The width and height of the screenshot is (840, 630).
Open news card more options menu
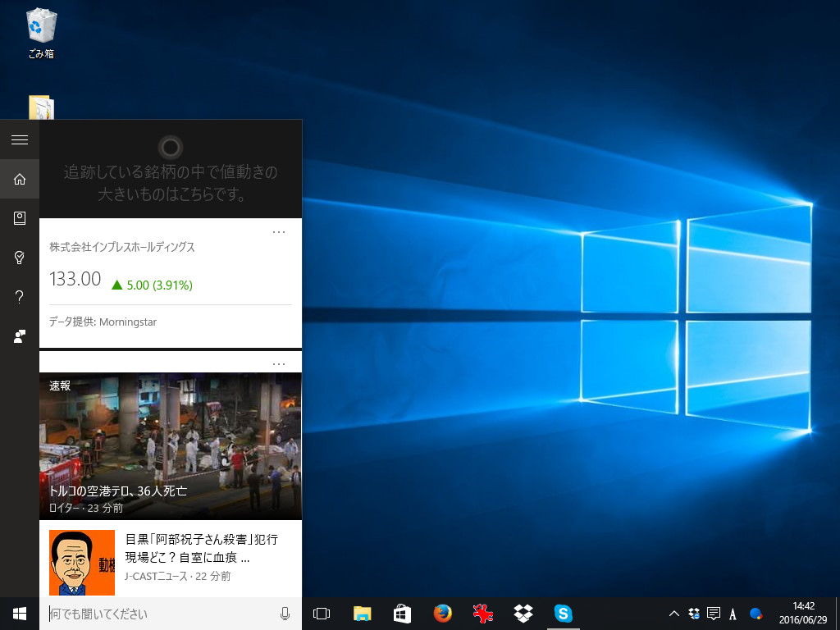[279, 363]
